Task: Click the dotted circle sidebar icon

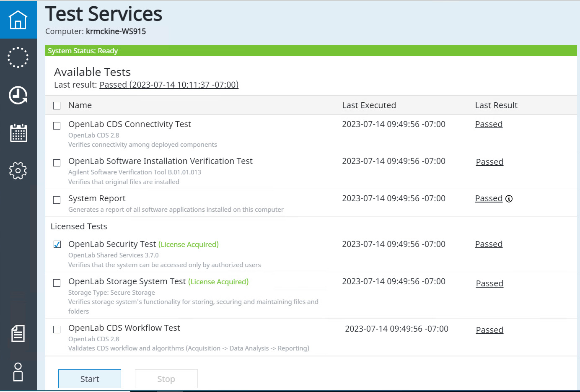Action: [18, 57]
